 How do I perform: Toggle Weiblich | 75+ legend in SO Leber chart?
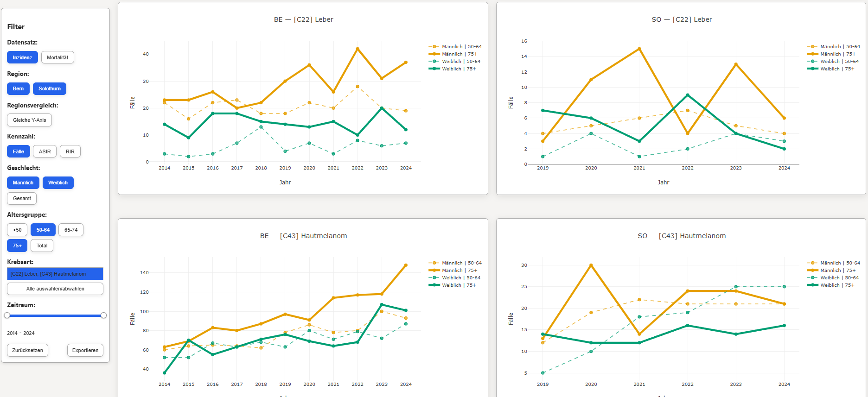tap(831, 69)
